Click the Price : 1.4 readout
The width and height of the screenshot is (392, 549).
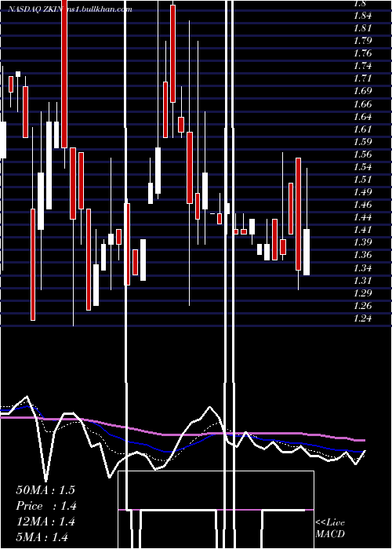pyautogui.click(x=45, y=506)
